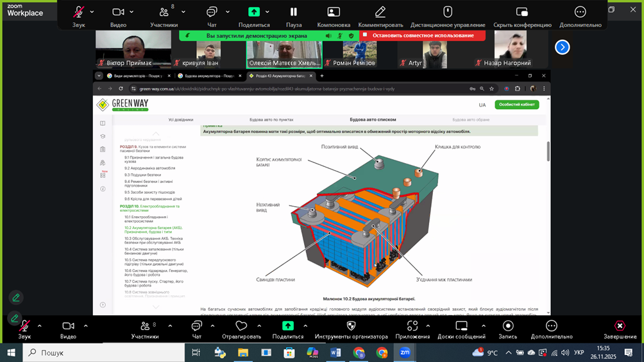Open the Компоновка layout options
The height and width of the screenshot is (362, 644).
334,12
